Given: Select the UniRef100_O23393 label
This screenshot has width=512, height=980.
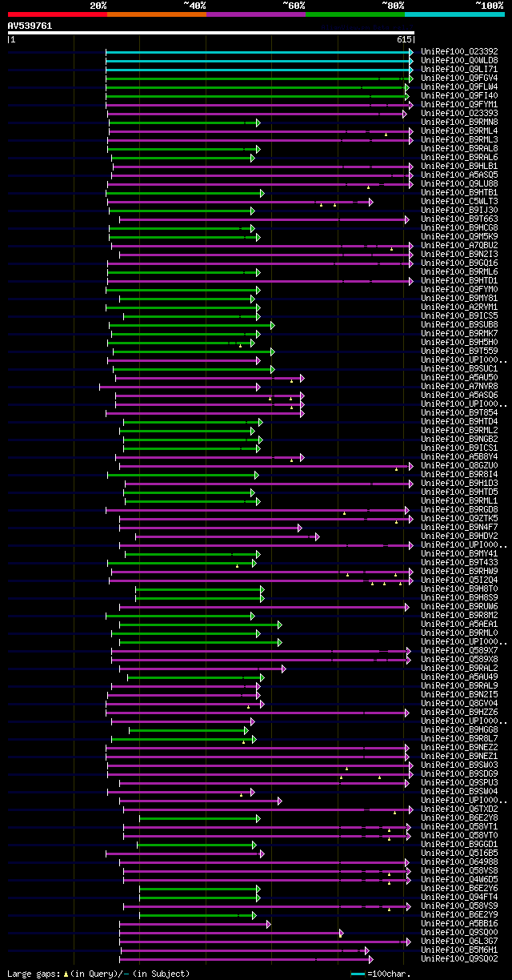Looking at the screenshot, I should (459, 113).
